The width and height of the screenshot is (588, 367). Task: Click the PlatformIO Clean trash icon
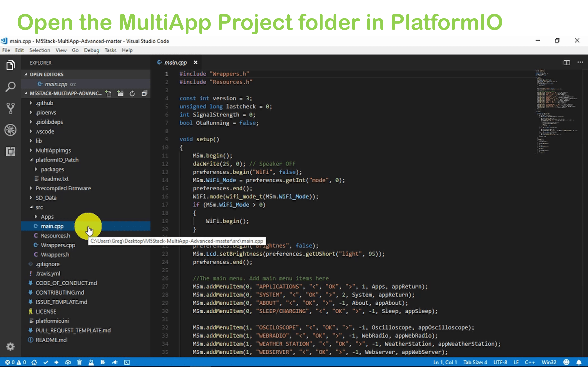79,362
